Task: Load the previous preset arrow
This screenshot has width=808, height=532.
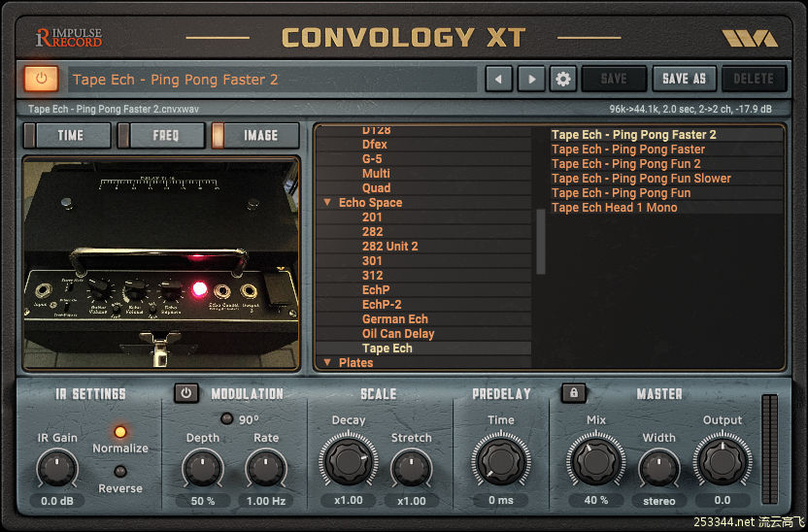Action: click(499, 80)
